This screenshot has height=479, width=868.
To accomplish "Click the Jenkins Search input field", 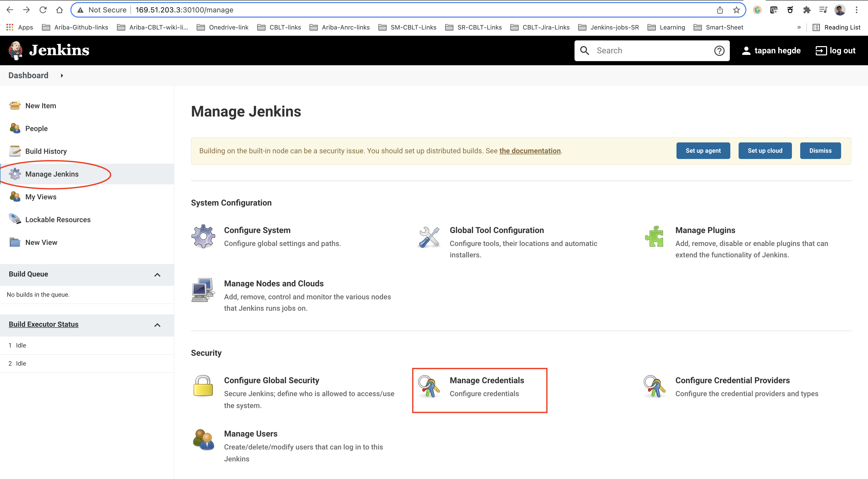I will 651,50.
